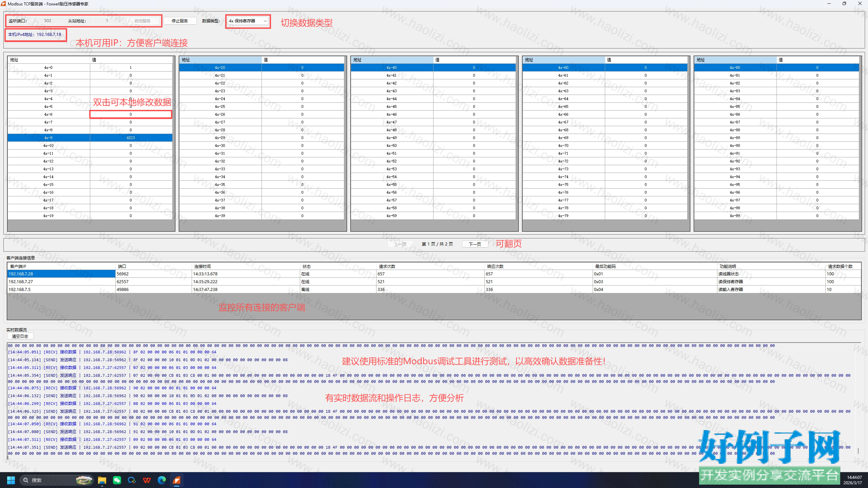Select the value cell of 4x-6

pyautogui.click(x=131, y=114)
